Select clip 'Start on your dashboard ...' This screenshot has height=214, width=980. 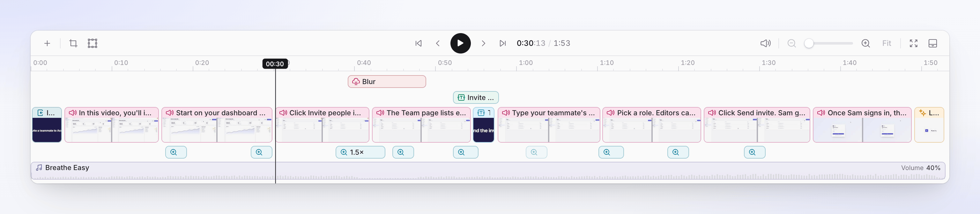[217, 125]
